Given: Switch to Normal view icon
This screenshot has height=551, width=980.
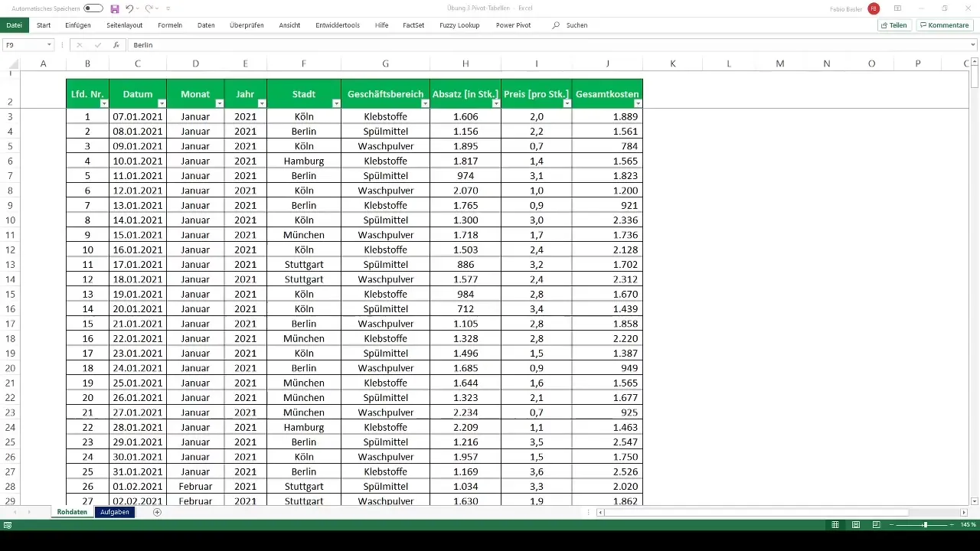Looking at the screenshot, I should point(835,525).
